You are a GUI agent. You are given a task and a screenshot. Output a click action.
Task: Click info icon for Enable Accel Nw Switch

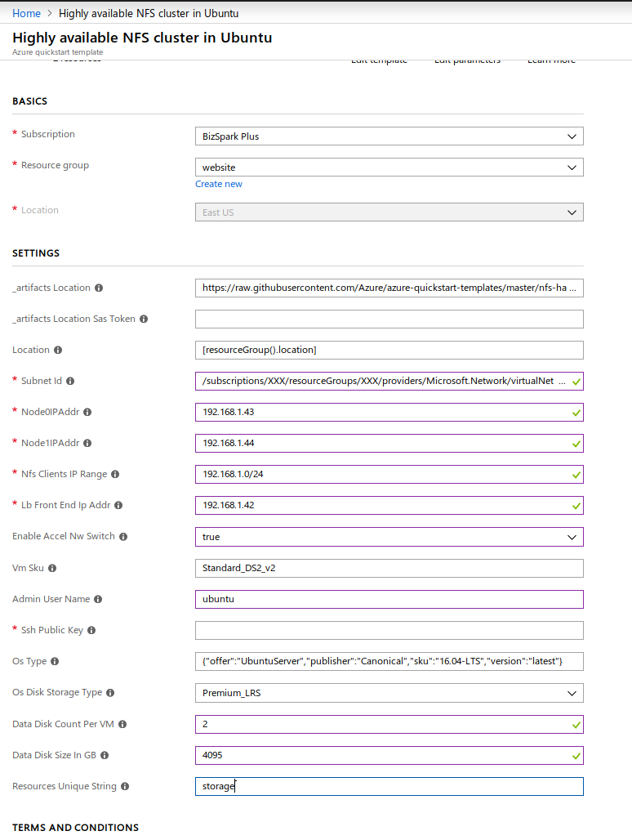(123, 537)
